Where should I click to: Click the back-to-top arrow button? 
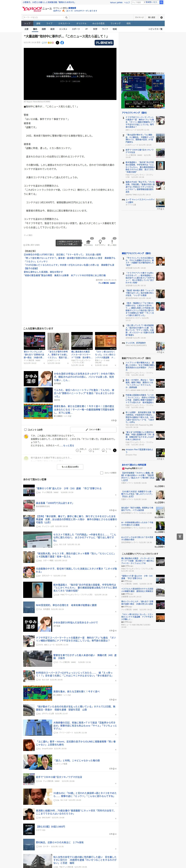[x=180, y=537]
